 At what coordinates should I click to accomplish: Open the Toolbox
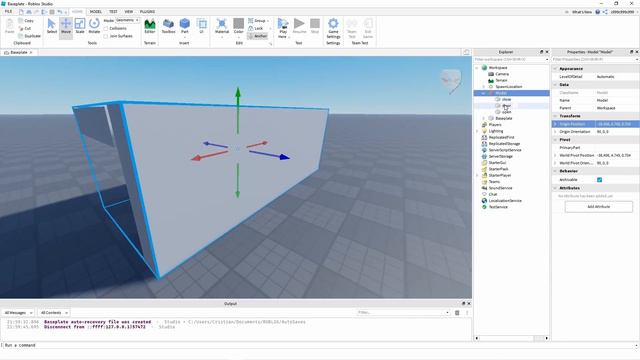click(168, 26)
